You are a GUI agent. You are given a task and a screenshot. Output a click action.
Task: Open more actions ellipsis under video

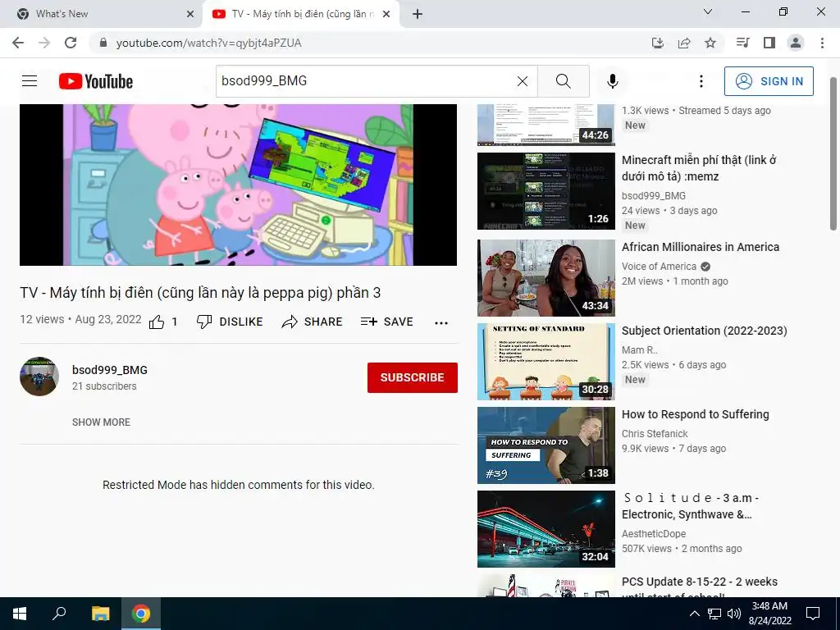[x=441, y=322]
